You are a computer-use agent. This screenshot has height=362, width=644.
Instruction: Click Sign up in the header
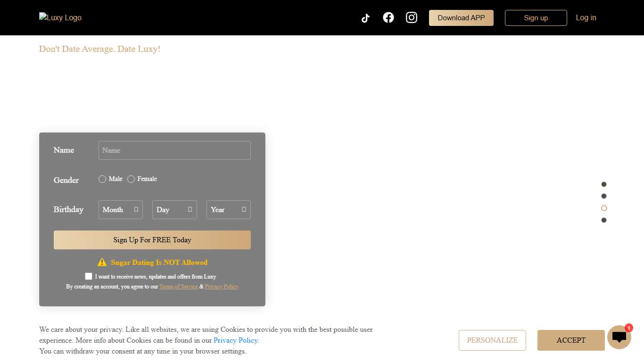(536, 18)
